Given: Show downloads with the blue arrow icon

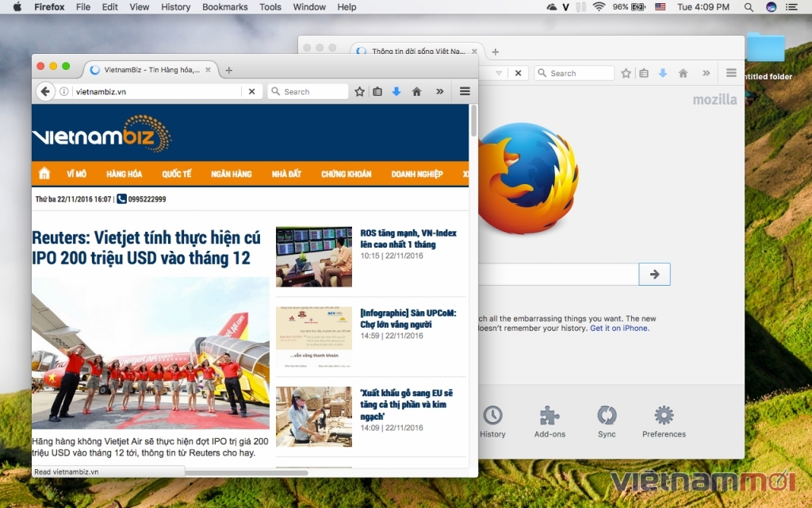Looking at the screenshot, I should tap(396, 92).
